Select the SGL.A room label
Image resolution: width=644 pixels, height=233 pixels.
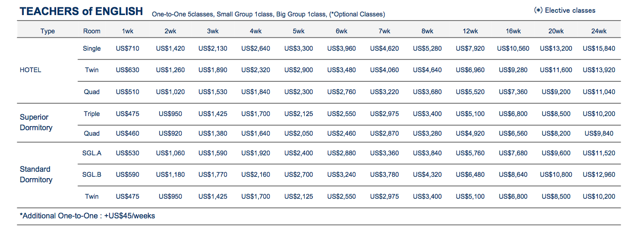pos(92,153)
